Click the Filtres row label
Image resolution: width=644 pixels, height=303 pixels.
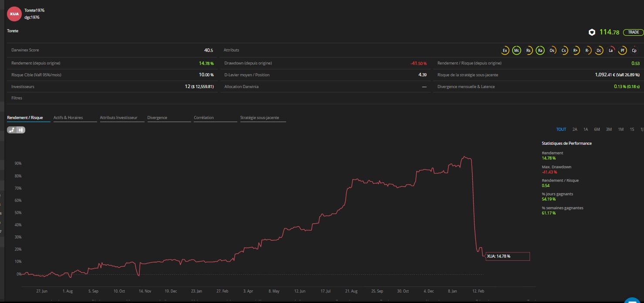(17, 98)
